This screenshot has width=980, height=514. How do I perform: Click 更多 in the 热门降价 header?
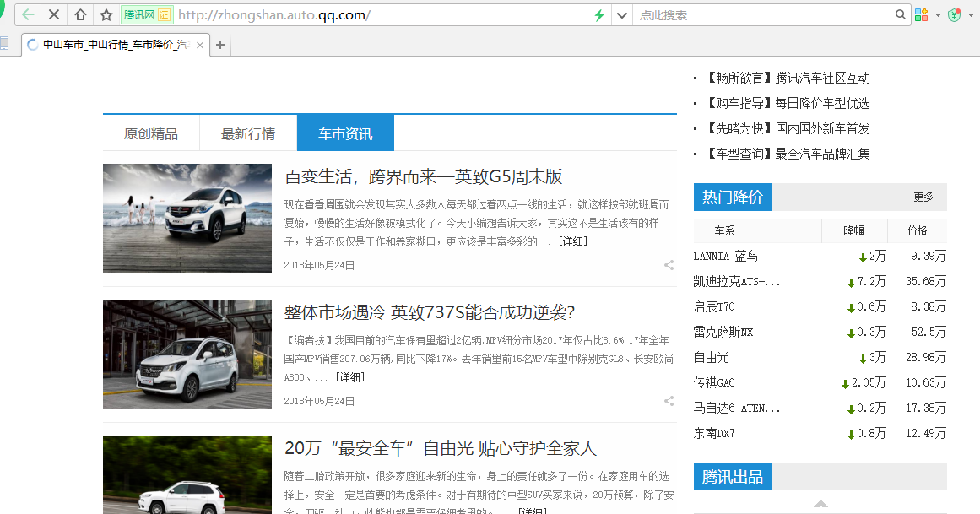point(923,197)
